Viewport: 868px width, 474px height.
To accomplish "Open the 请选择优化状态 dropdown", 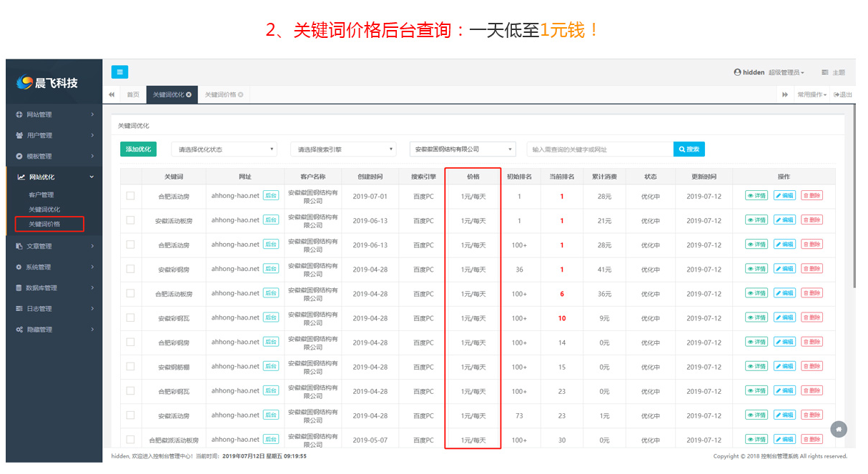I will pyautogui.click(x=224, y=149).
